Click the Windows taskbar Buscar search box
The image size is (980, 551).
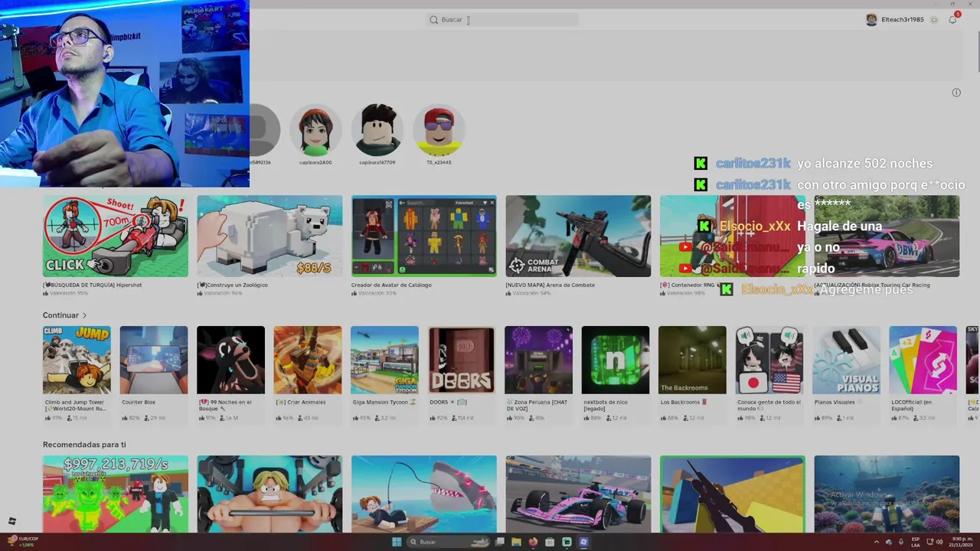point(449,542)
